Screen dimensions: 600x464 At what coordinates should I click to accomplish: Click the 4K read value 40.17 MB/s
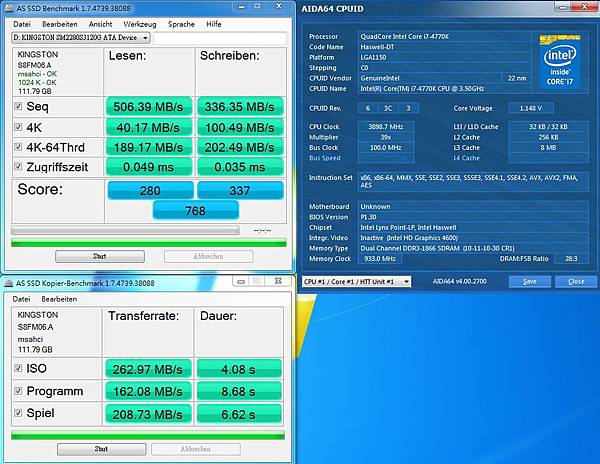coord(148,127)
